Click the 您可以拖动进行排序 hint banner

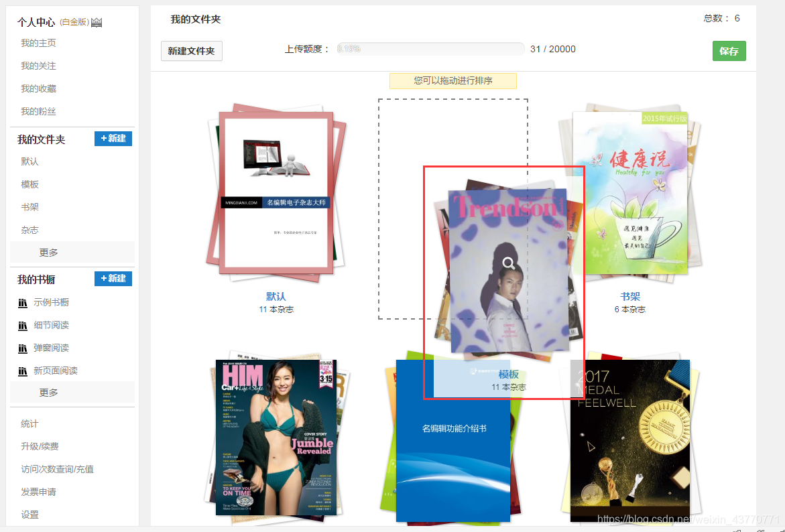tap(453, 80)
